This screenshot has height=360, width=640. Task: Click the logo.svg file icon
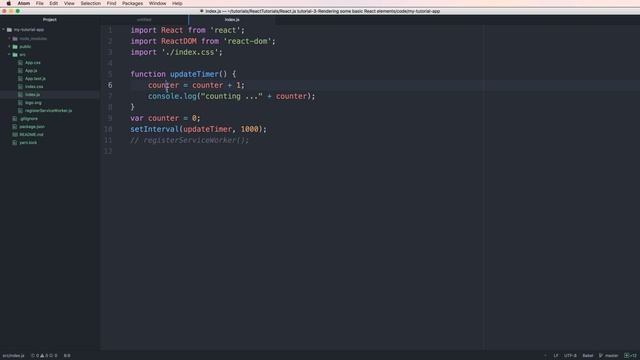point(20,102)
